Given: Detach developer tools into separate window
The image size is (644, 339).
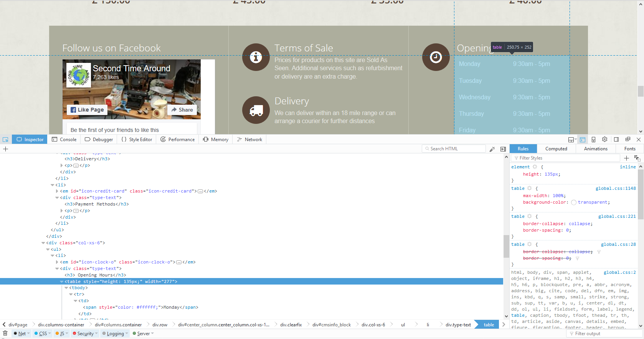Looking at the screenshot, I should tap(628, 139).
